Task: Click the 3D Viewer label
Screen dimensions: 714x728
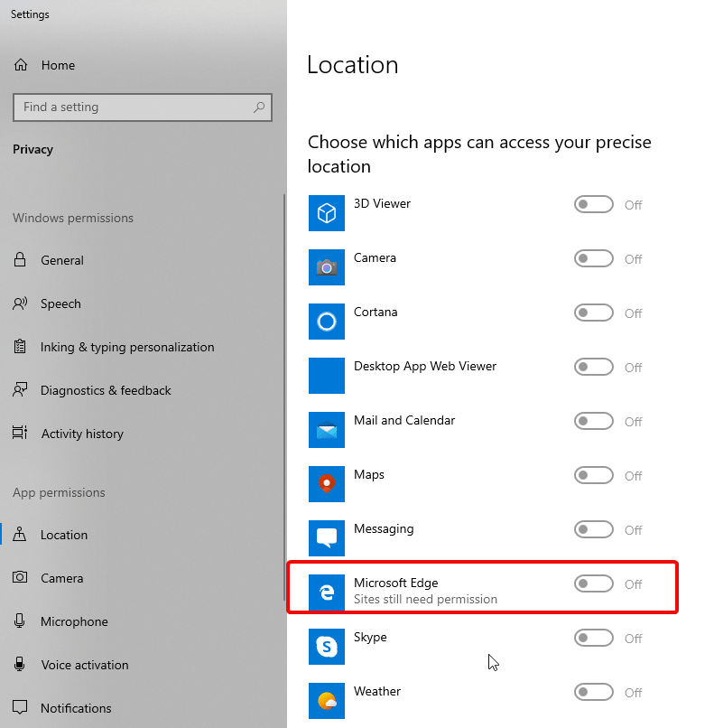Action: (x=382, y=203)
